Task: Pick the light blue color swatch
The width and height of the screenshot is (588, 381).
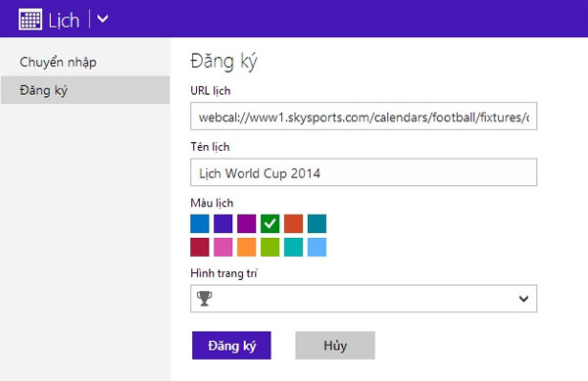Action: [317, 247]
